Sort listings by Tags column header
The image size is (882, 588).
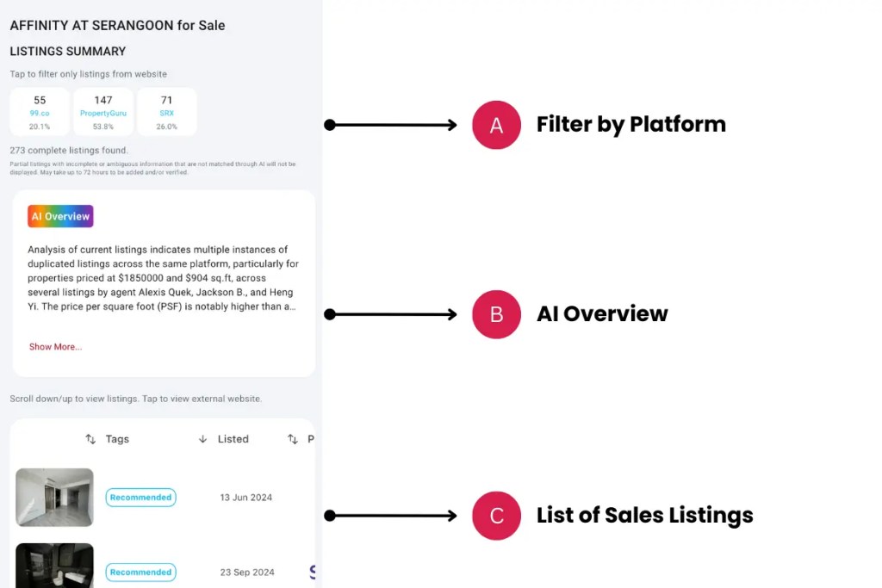click(x=117, y=439)
